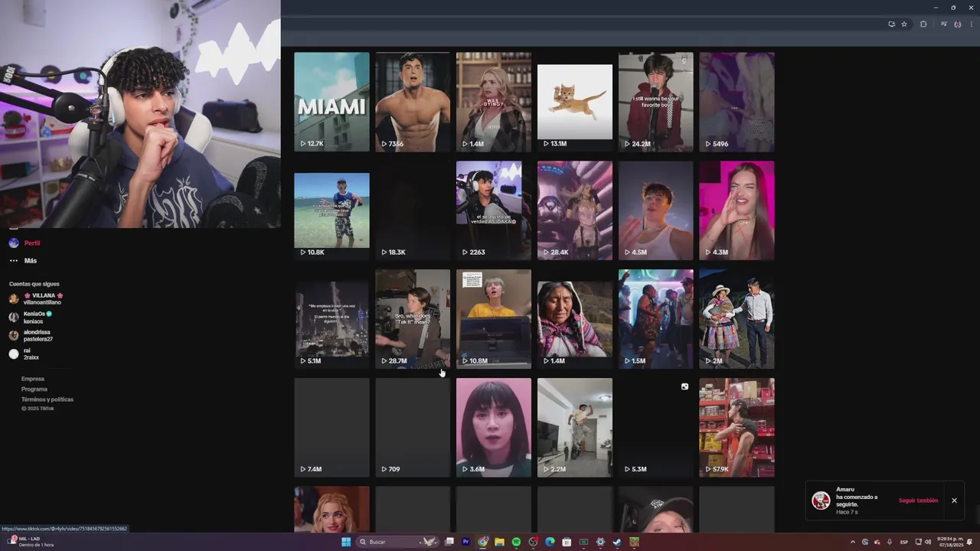Open the beach video with 10.8K views
The width and height of the screenshot is (980, 551).
click(332, 210)
